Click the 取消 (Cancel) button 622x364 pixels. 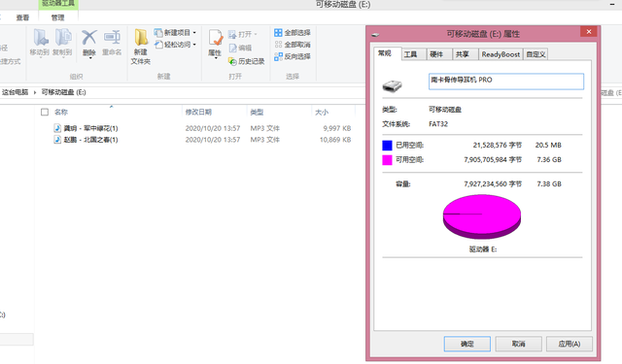click(518, 344)
